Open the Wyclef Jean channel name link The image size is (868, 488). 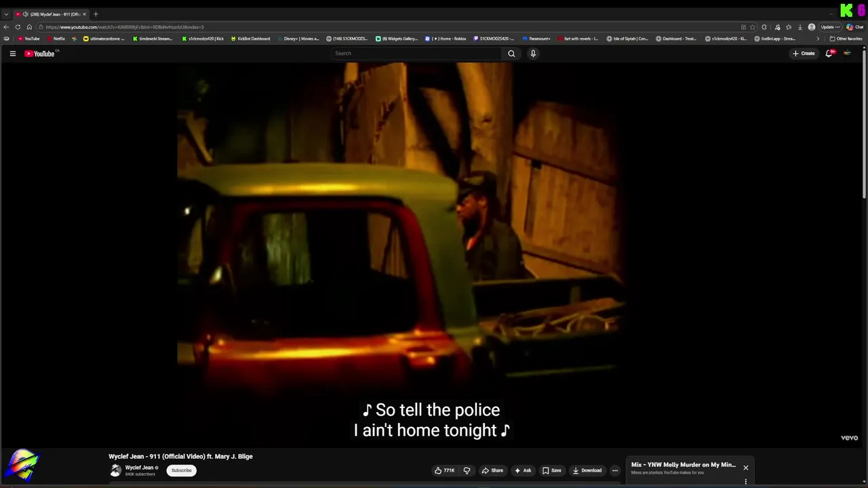point(139,468)
